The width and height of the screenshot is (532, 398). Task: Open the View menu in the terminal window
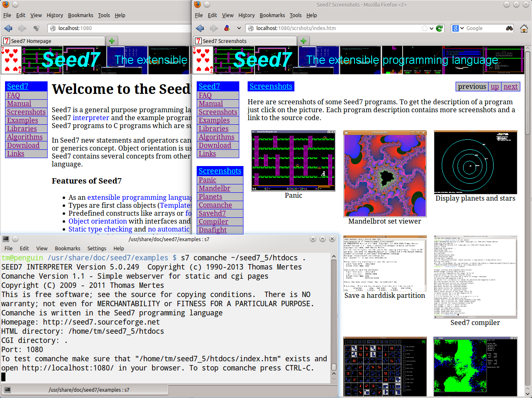[x=42, y=248]
